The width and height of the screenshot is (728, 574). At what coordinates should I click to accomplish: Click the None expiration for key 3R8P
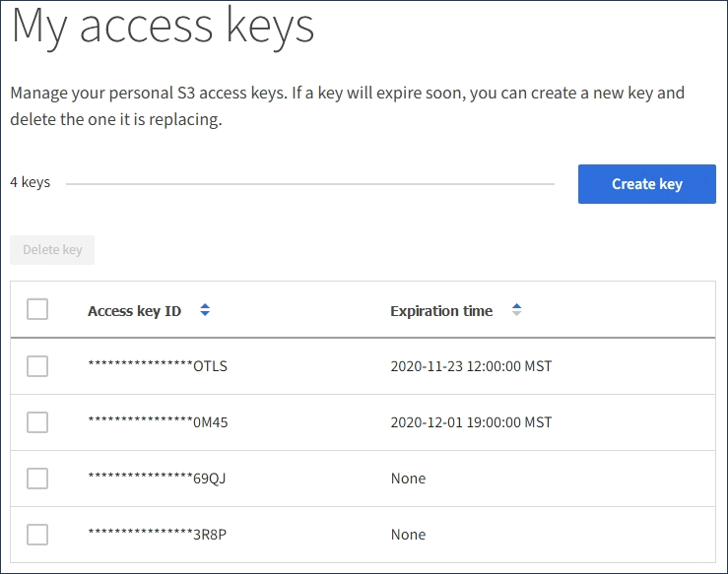pos(408,535)
